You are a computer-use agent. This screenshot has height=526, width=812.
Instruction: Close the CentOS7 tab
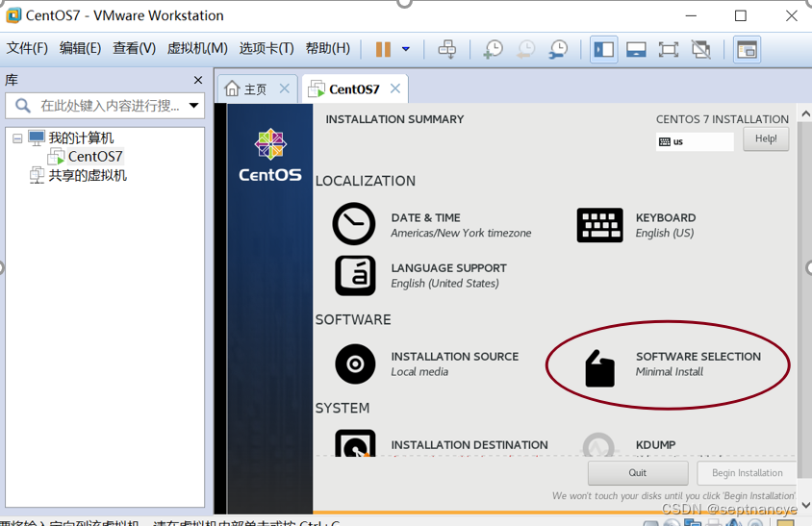395,88
